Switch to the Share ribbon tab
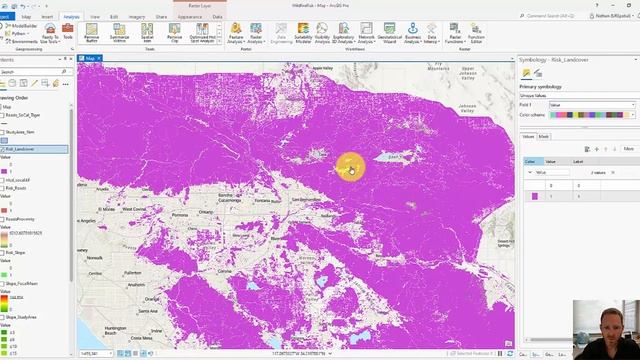This screenshot has height=360, width=640. coord(161,17)
